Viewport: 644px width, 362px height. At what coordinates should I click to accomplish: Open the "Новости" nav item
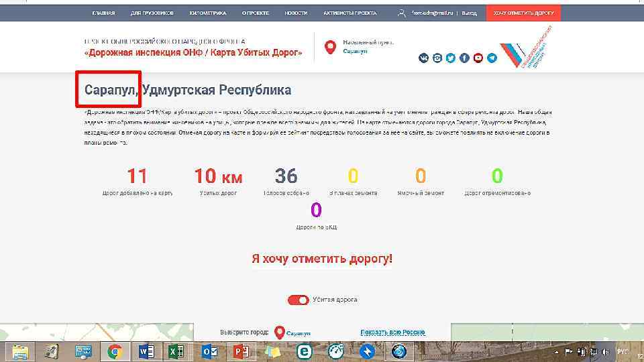296,13
